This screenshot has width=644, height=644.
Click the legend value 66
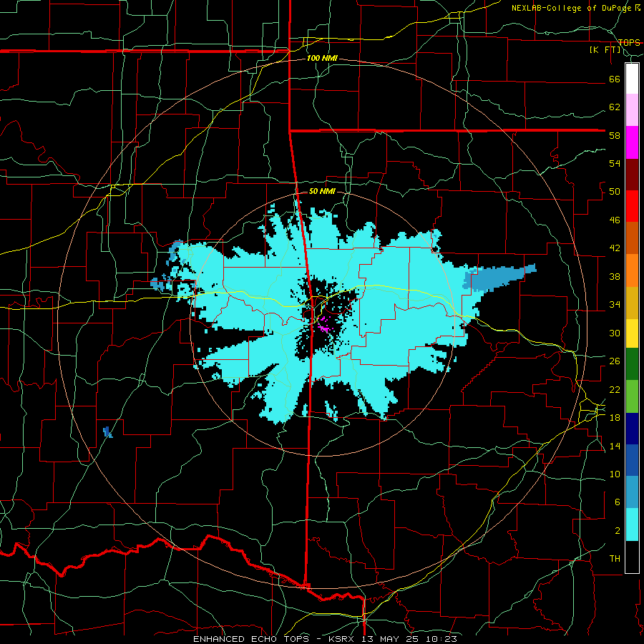615,79
